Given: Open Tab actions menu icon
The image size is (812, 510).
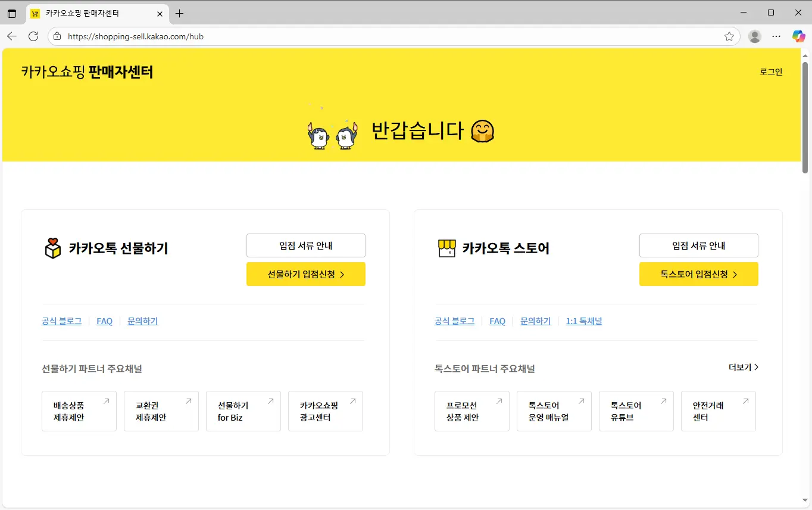Looking at the screenshot, I should (x=12, y=13).
